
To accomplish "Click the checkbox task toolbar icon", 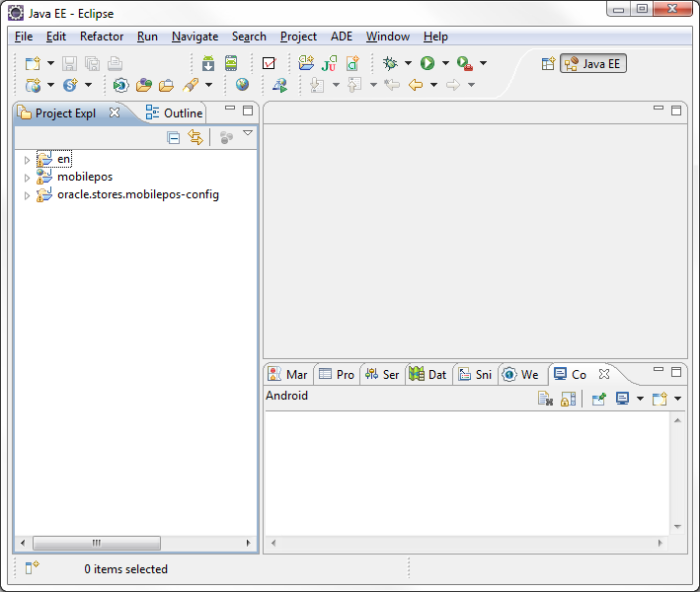I will [270, 63].
